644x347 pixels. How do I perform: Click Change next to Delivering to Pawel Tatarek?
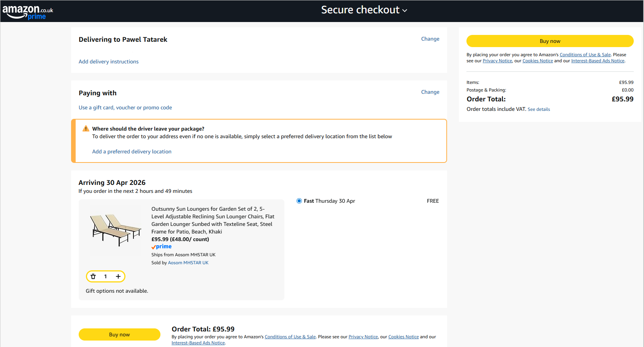coord(430,39)
